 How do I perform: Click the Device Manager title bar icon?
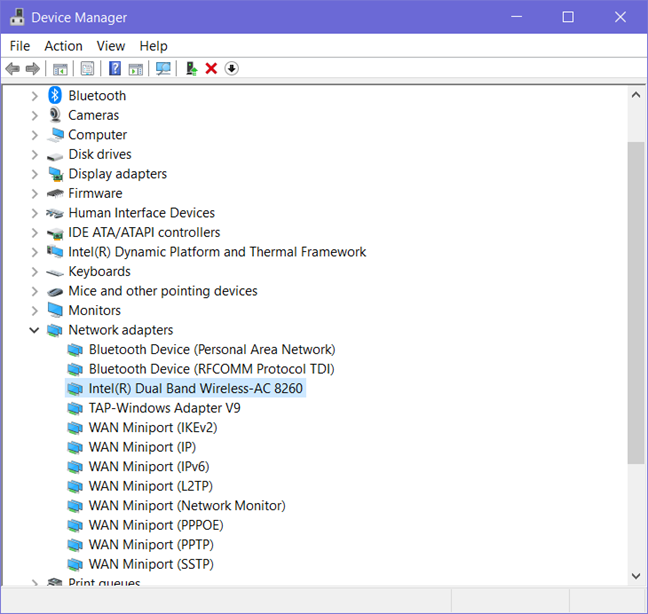pos(17,17)
